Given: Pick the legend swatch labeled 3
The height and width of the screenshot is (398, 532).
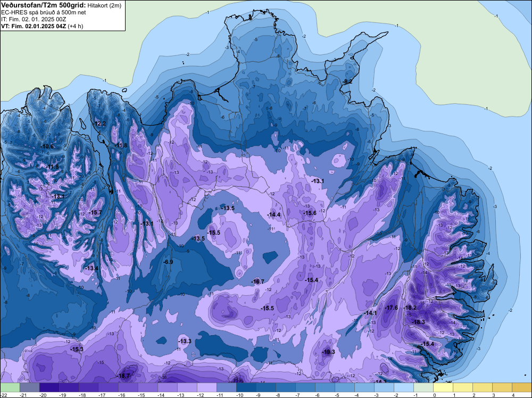Looking at the screenshot, I should coord(502,387).
